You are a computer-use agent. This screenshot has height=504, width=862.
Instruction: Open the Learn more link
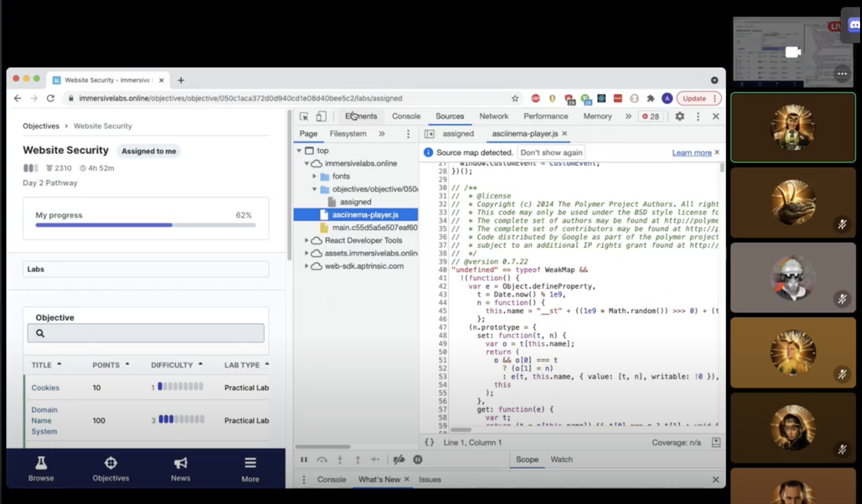(692, 152)
